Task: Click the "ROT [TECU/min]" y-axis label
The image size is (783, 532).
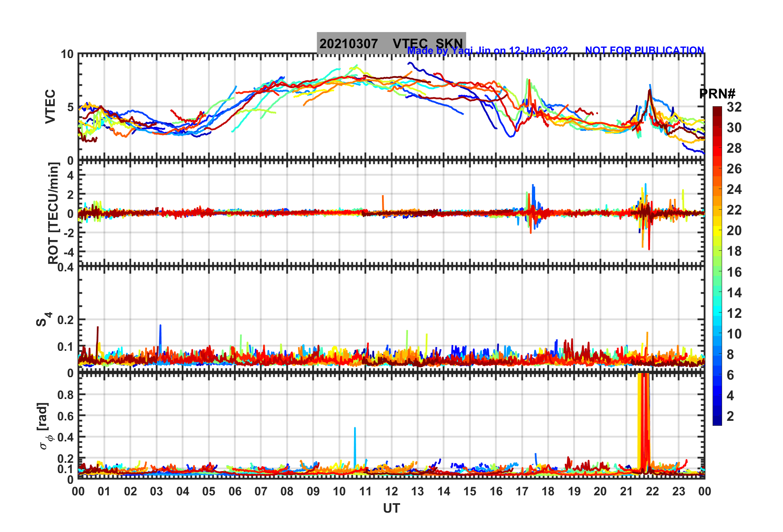Action: [54, 213]
